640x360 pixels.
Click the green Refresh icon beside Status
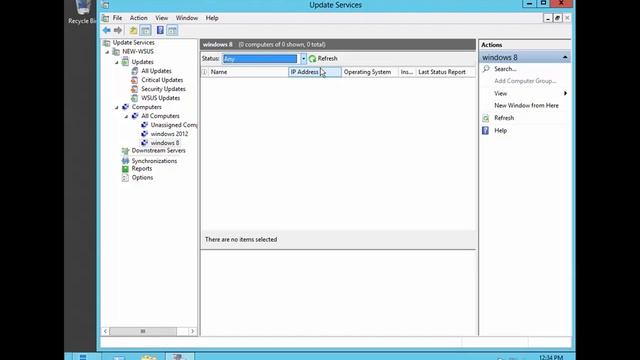click(313, 59)
